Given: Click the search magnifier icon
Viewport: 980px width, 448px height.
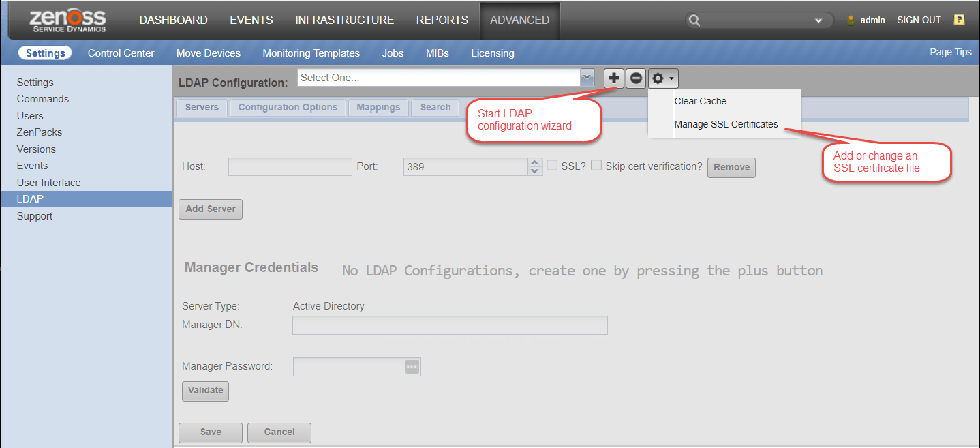Looking at the screenshot, I should [x=694, y=20].
